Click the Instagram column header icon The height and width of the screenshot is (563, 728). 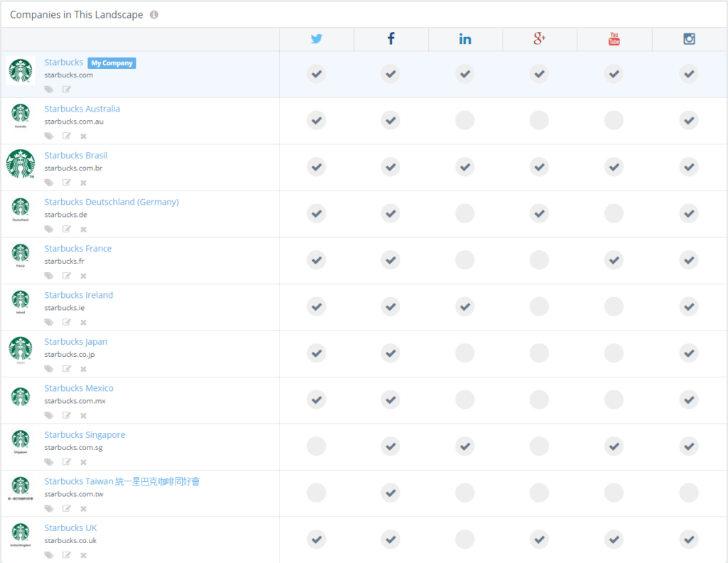pos(689,39)
